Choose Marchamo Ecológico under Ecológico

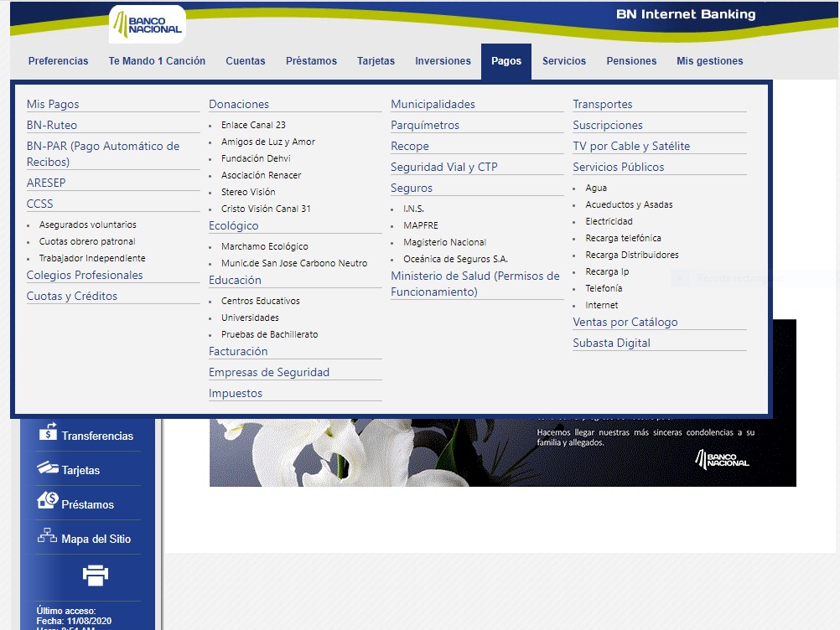[x=264, y=246]
